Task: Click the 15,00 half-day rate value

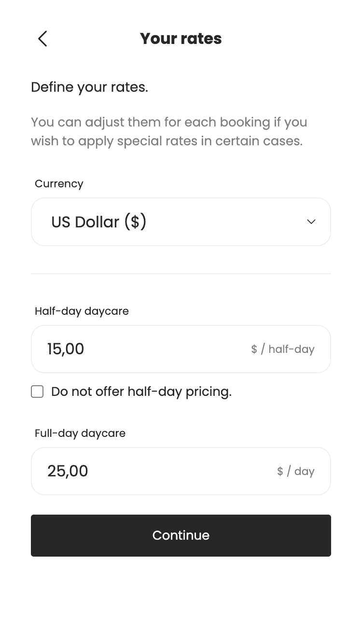Action: 66,349
